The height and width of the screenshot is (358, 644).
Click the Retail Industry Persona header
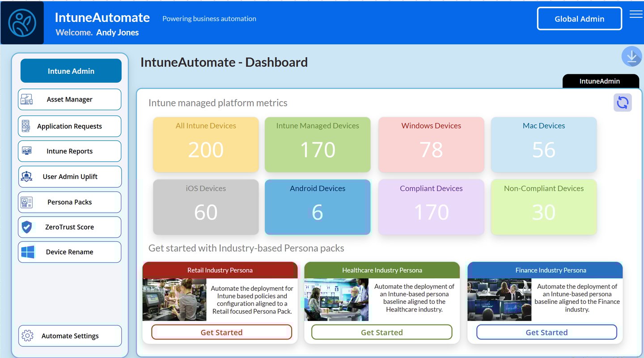[220, 270]
